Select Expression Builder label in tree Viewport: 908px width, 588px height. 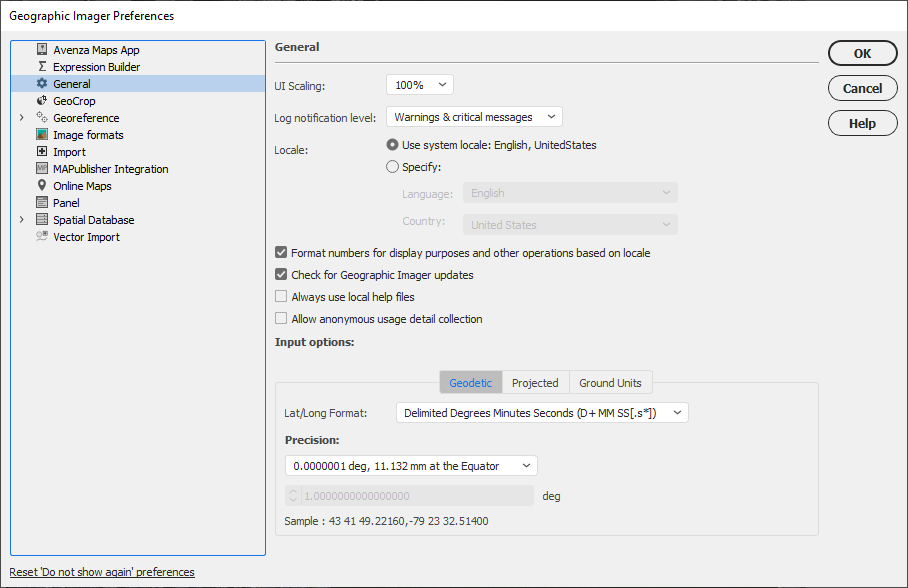tap(97, 67)
